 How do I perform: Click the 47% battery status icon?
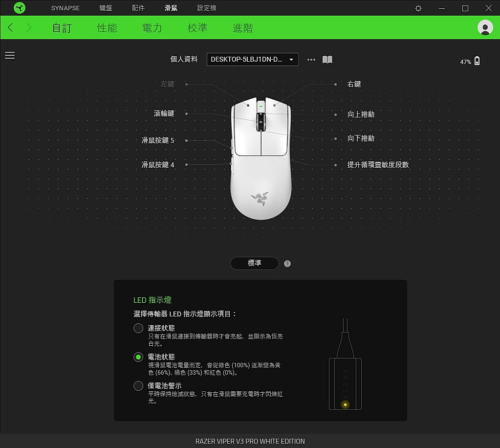477,61
